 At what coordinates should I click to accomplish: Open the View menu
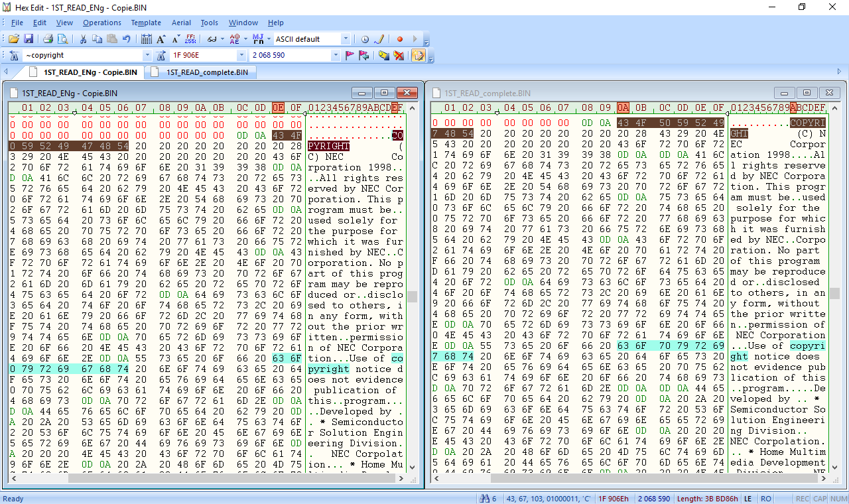tap(65, 23)
